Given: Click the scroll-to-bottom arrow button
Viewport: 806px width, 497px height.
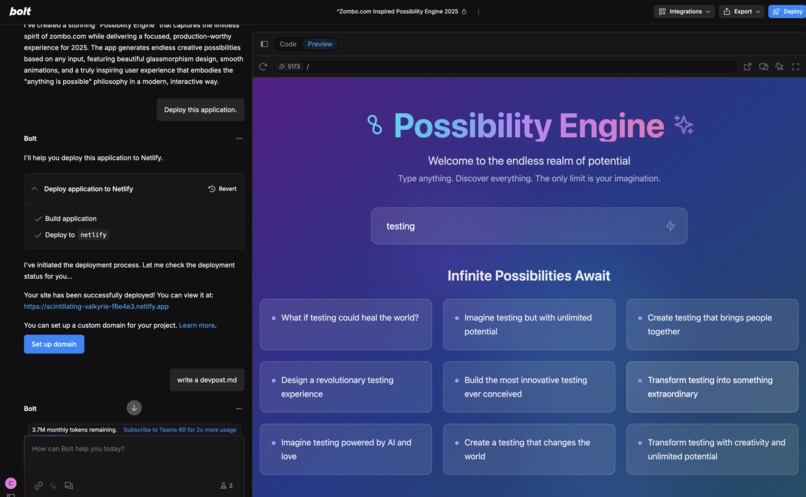Looking at the screenshot, I should tap(134, 408).
